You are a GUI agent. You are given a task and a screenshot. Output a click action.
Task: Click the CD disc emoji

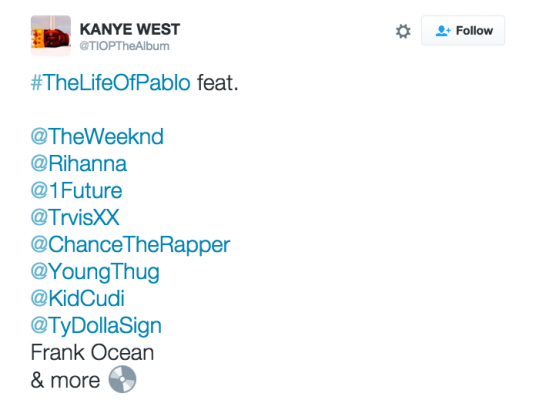[x=122, y=379]
